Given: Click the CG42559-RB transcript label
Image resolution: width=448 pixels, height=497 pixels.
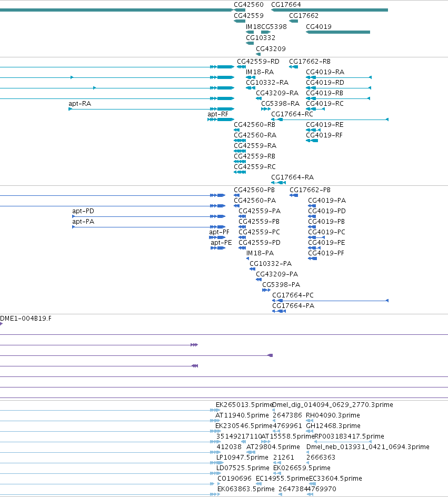Looking at the screenshot, I should 254,156.
